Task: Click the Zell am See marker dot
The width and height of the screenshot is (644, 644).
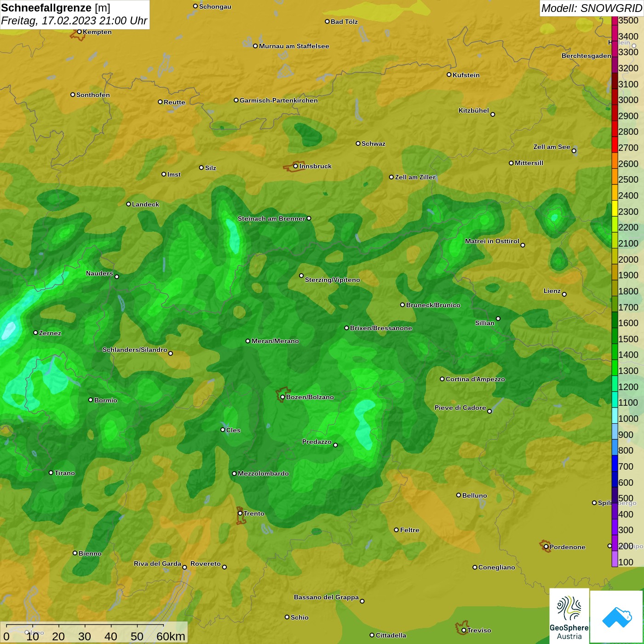Action: click(574, 150)
